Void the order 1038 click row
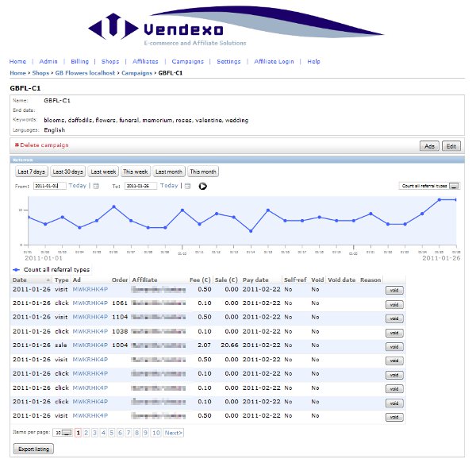 394,333
